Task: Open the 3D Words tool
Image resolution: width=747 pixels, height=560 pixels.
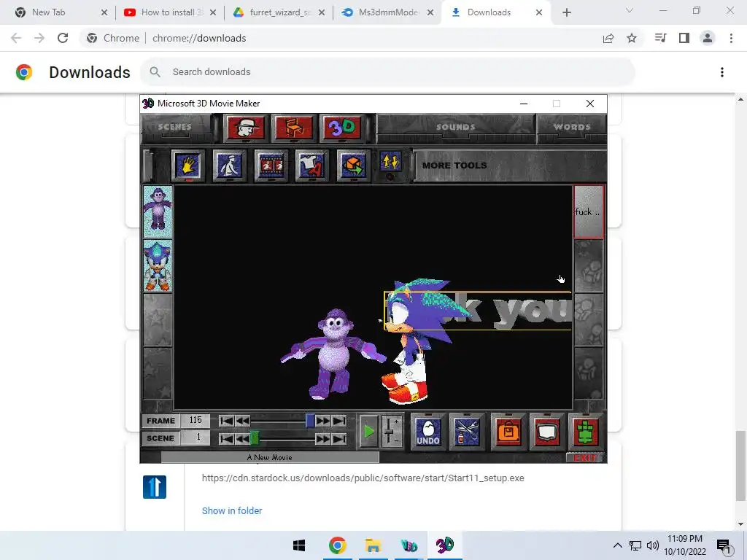Action: [x=341, y=127]
